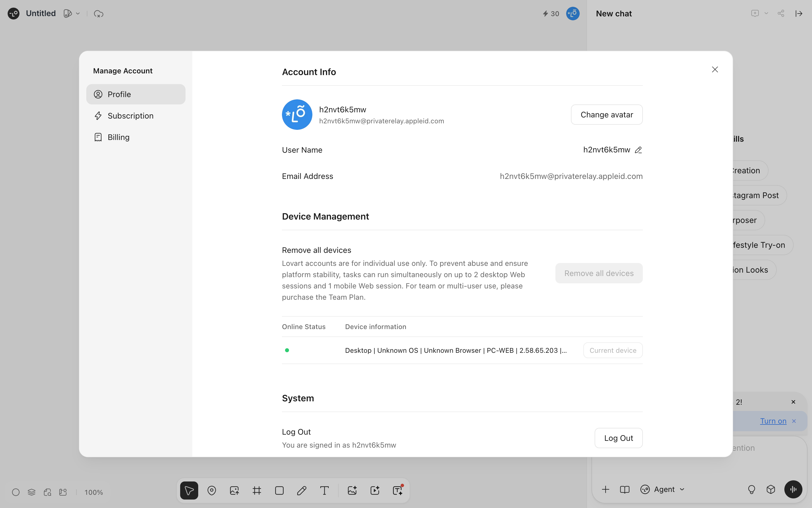Viewport: 812px width, 508px height.
Task: Close the Manage Account dialog
Action: [715, 69]
